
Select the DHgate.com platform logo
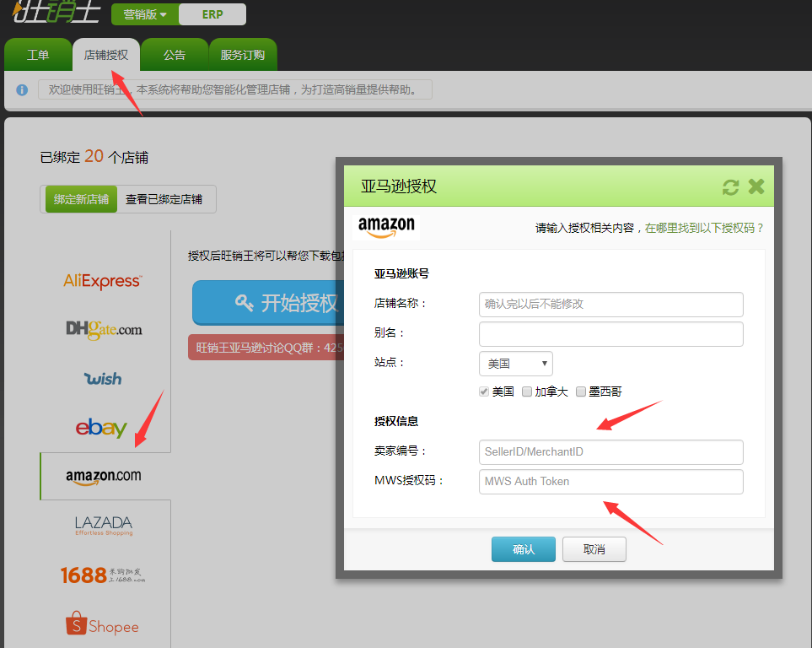click(104, 330)
